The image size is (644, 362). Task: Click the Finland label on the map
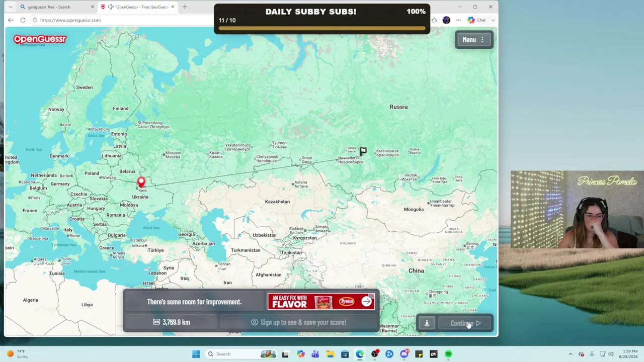click(121, 109)
